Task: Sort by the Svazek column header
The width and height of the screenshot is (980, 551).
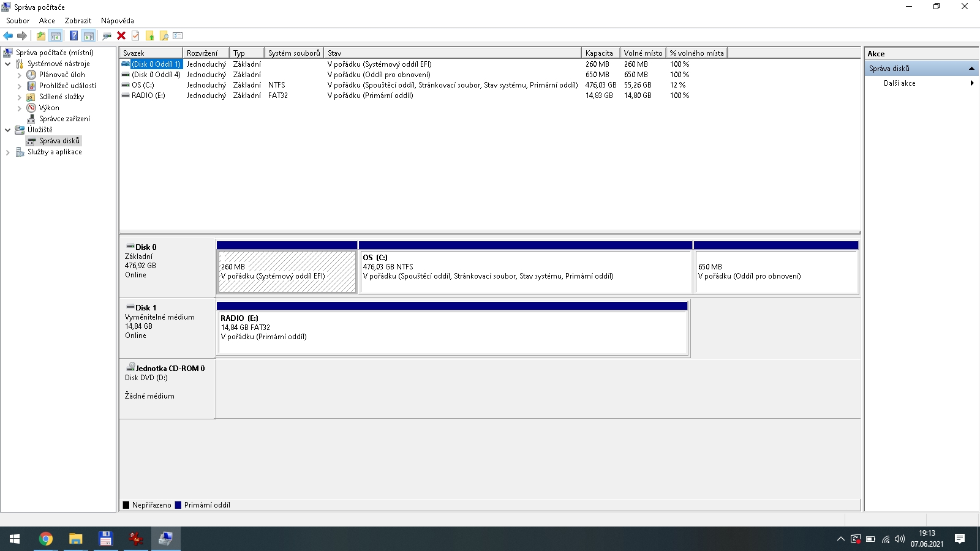Action: [x=151, y=53]
